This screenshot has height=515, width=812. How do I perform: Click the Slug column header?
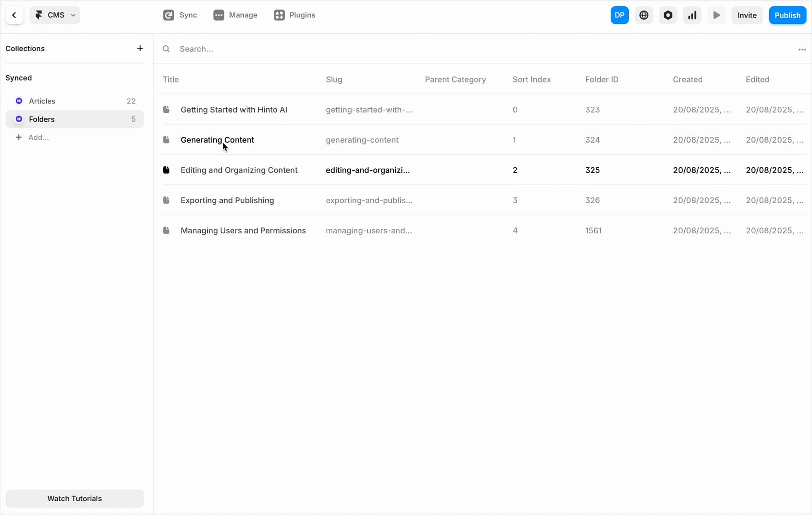(334, 80)
